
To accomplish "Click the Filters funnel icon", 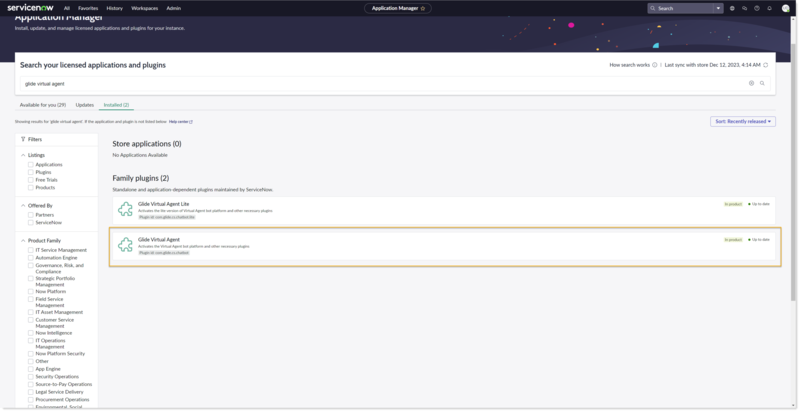I will pos(23,139).
